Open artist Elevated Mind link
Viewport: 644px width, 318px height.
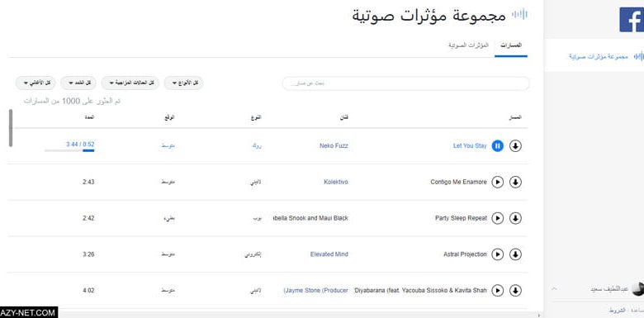[329, 254]
